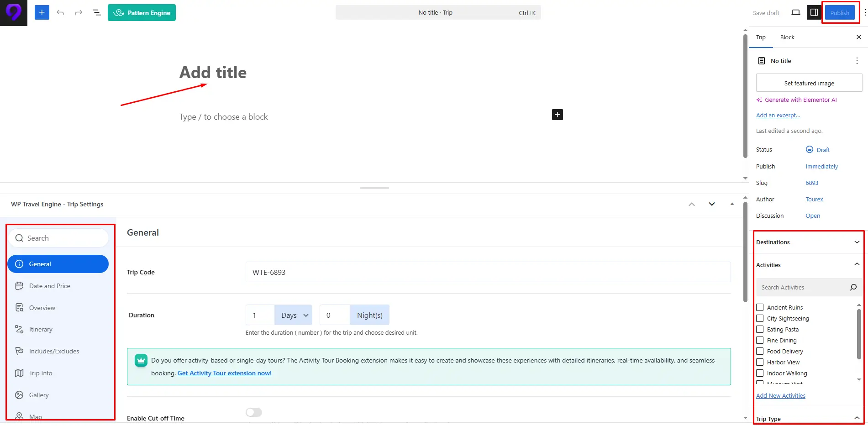Collapse the Activities panel
Screen dimensions: 868x426
pyautogui.click(x=808, y=265)
